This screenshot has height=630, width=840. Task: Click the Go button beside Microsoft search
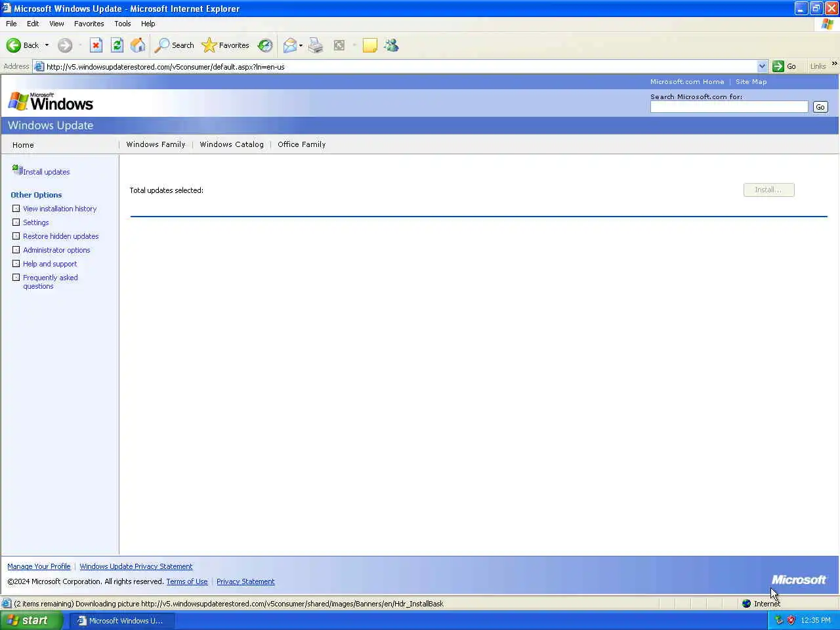[820, 107]
